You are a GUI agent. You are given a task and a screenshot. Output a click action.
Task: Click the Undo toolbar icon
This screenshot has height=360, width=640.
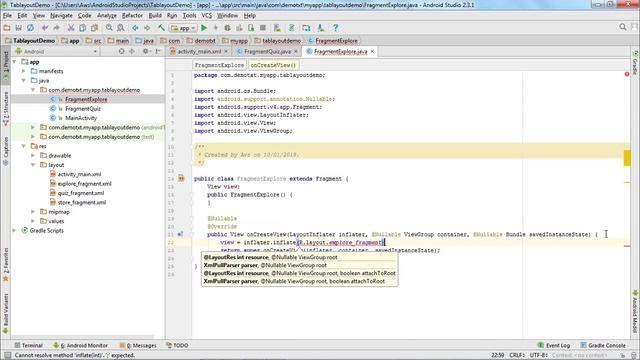[x=45, y=28]
